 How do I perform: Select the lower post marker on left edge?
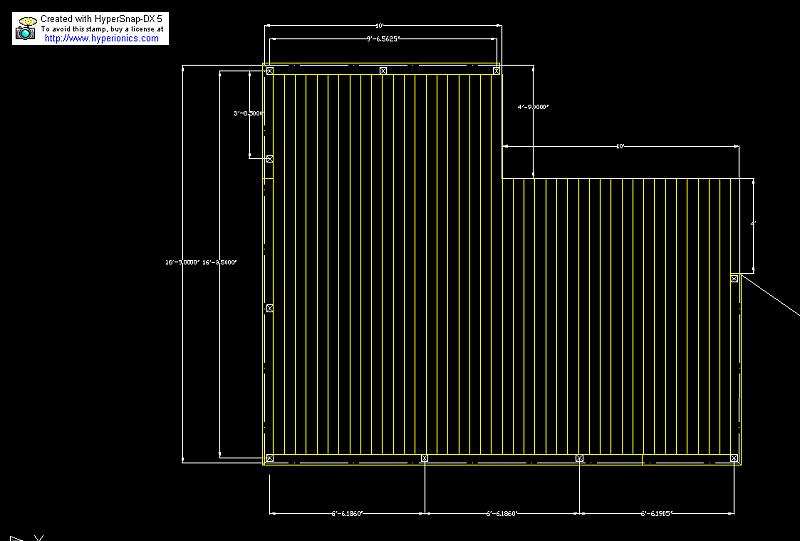[269, 308]
